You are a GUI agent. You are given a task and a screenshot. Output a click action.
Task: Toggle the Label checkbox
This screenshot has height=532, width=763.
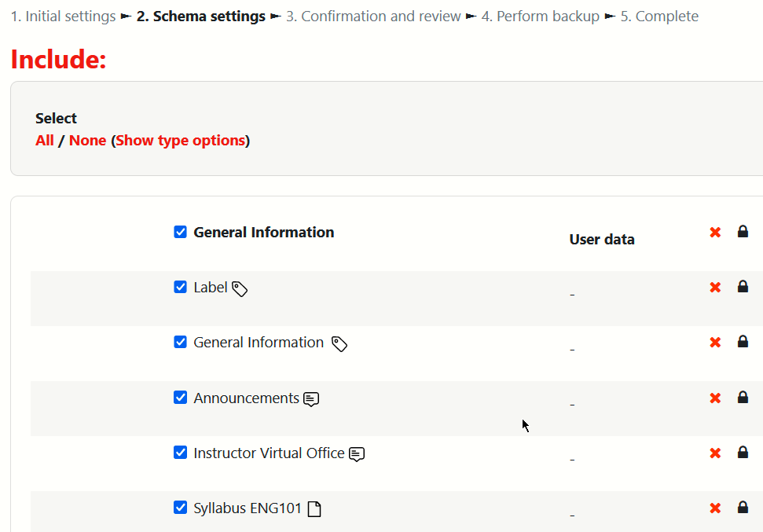pos(181,287)
